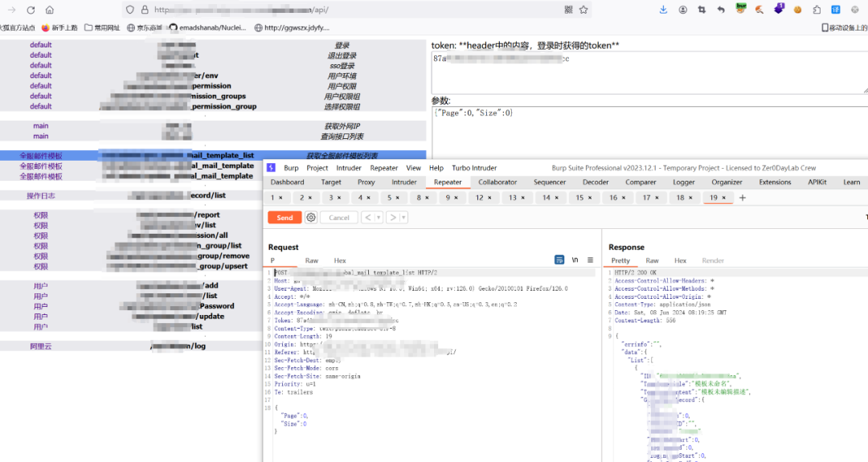The image size is (868, 462).
Task: Go back in Repeater request history
Action: click(x=367, y=218)
